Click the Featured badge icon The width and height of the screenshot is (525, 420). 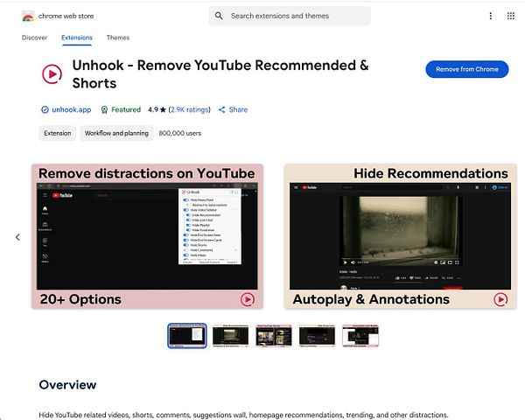(x=104, y=109)
